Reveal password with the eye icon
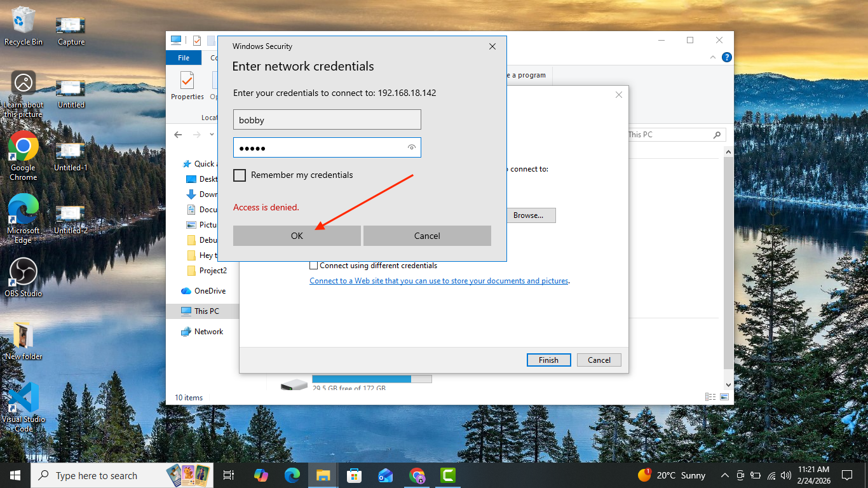The image size is (868, 488). [411, 148]
